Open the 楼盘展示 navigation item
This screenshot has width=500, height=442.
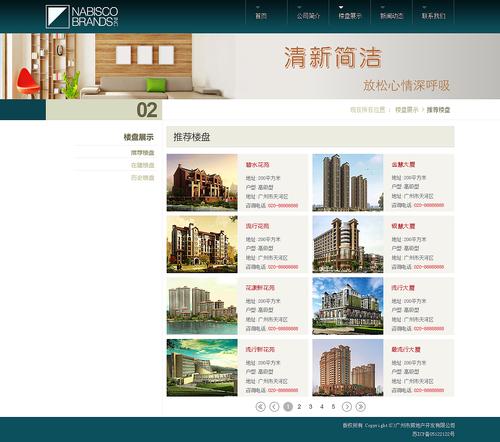click(350, 16)
